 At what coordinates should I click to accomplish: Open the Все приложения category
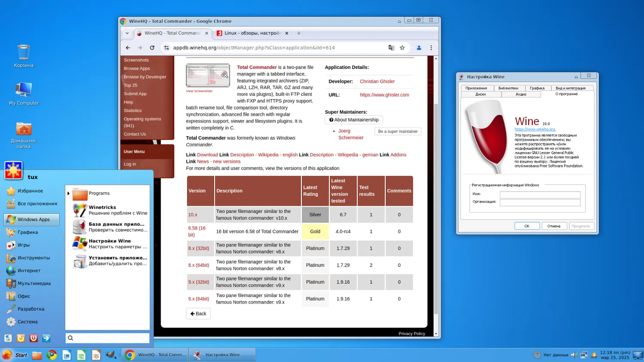[31, 204]
